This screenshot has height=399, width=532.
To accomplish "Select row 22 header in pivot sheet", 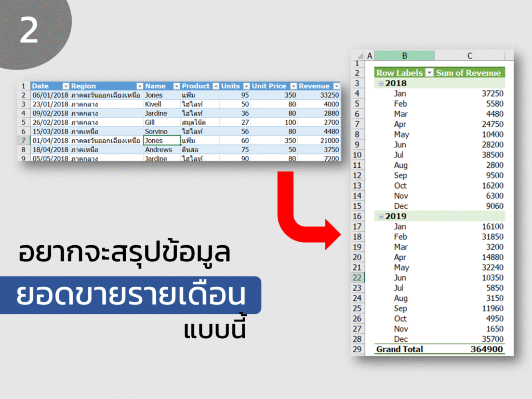I will click(x=357, y=277).
